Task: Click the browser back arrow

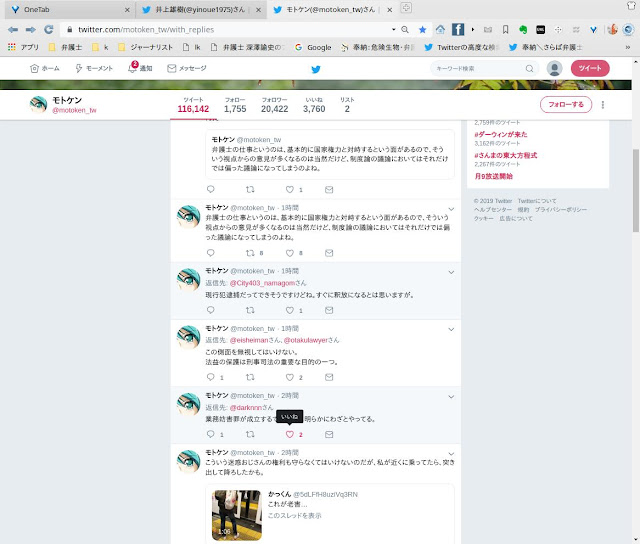Action: coord(13,29)
